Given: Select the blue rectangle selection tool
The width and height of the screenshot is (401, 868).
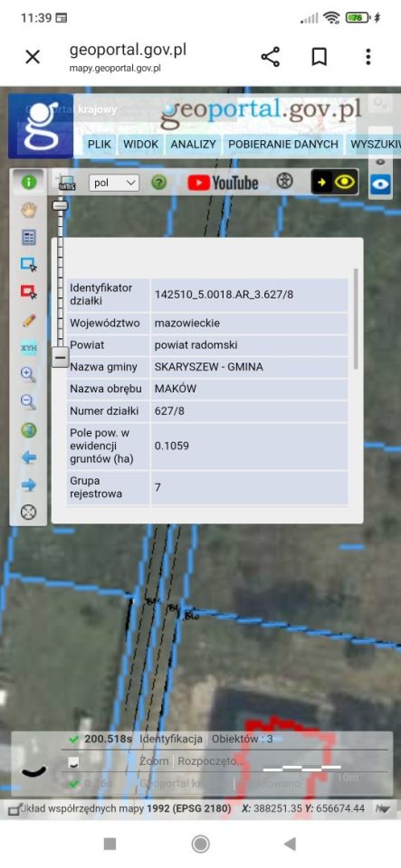Looking at the screenshot, I should 29,265.
